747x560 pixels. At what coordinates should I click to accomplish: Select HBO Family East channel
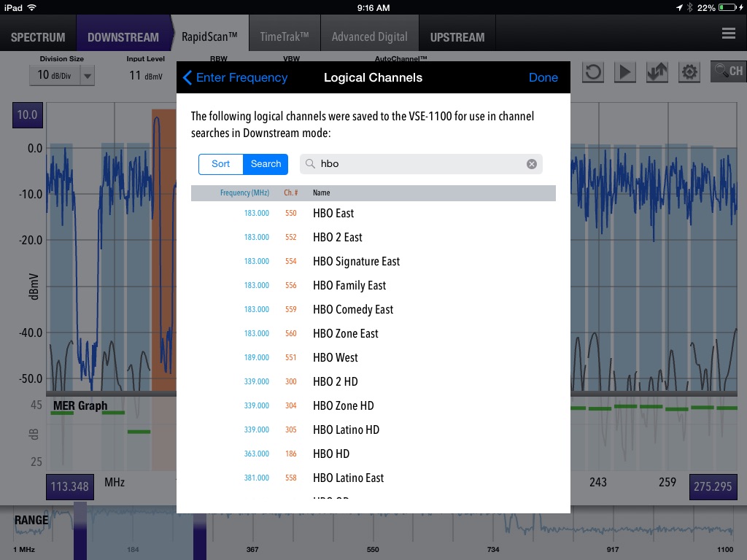373,285
